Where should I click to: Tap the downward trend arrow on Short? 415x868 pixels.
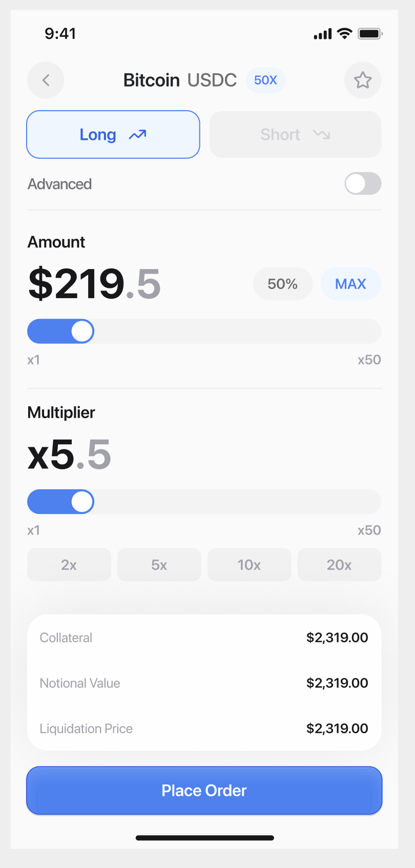point(321,135)
